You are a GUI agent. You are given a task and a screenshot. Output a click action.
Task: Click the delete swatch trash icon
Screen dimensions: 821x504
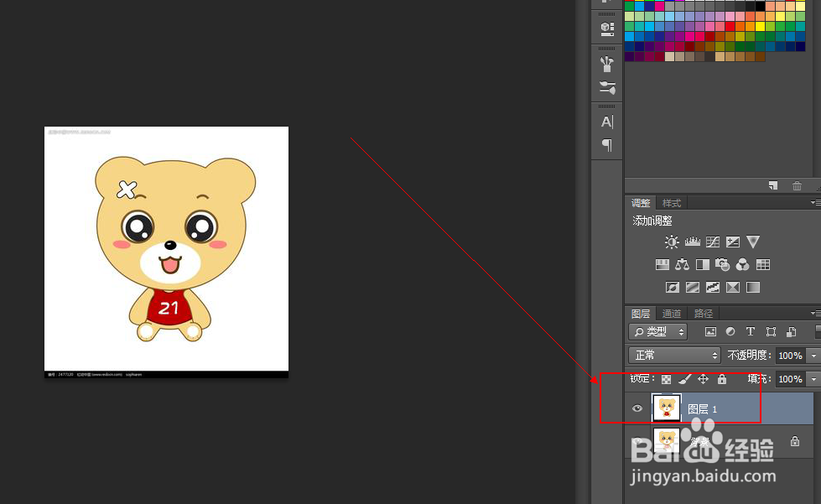pyautogui.click(x=797, y=185)
